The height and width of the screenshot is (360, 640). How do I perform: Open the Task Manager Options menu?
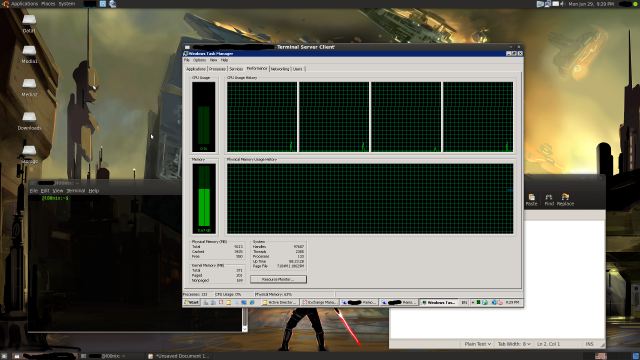[199, 60]
